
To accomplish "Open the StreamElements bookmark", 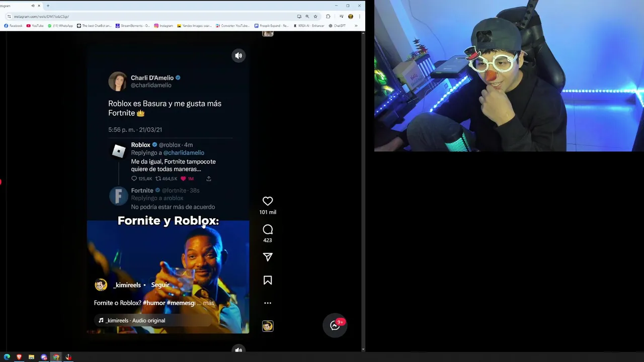I will click(132, 26).
